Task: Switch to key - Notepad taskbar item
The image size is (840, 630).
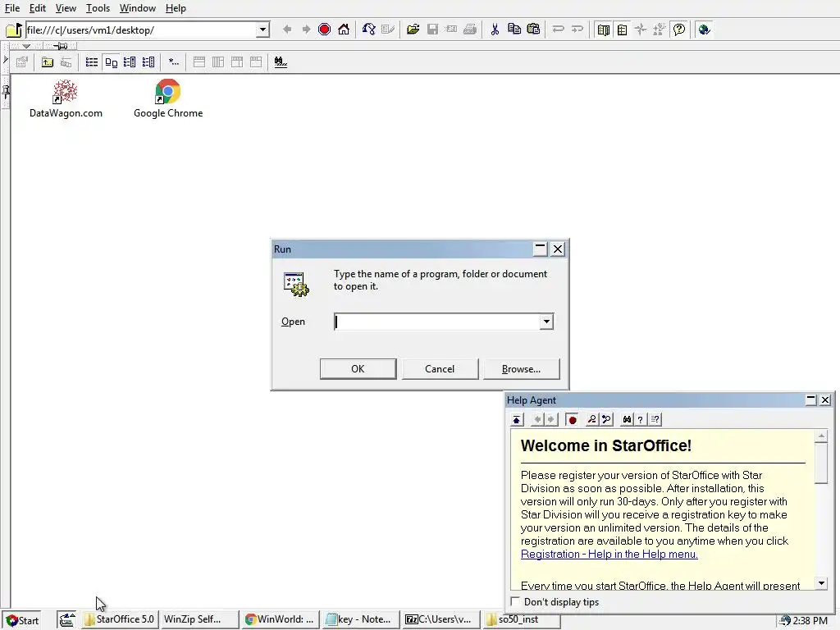Action: click(361, 619)
